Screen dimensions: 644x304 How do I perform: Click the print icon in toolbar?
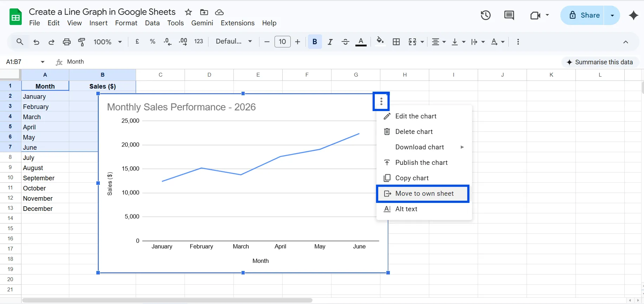point(66,42)
